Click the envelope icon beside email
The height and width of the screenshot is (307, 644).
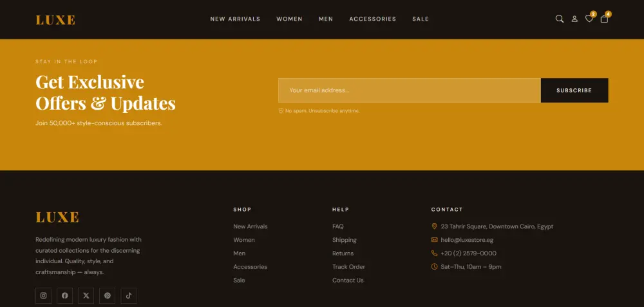434,239
